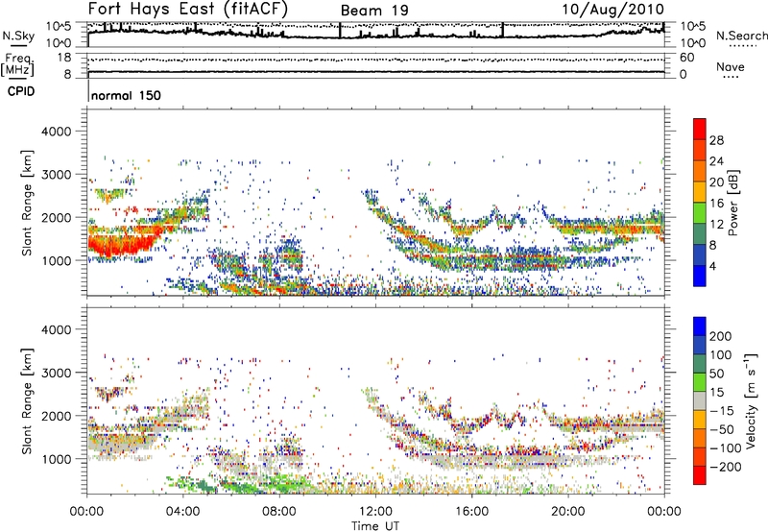
Task: Click the blue bottom of the power colorbar
Action: 700,277
